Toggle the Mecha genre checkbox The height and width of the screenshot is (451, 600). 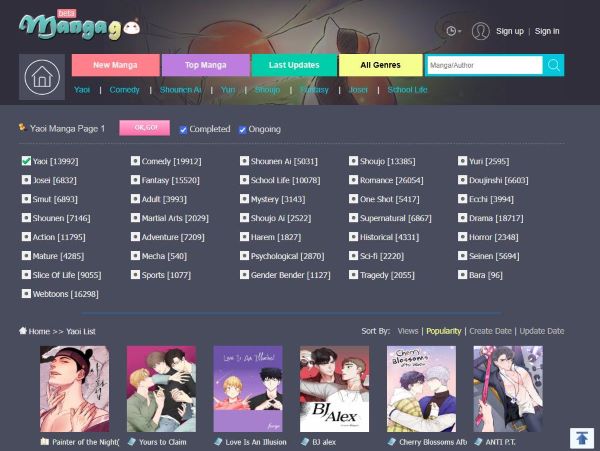pyautogui.click(x=135, y=256)
